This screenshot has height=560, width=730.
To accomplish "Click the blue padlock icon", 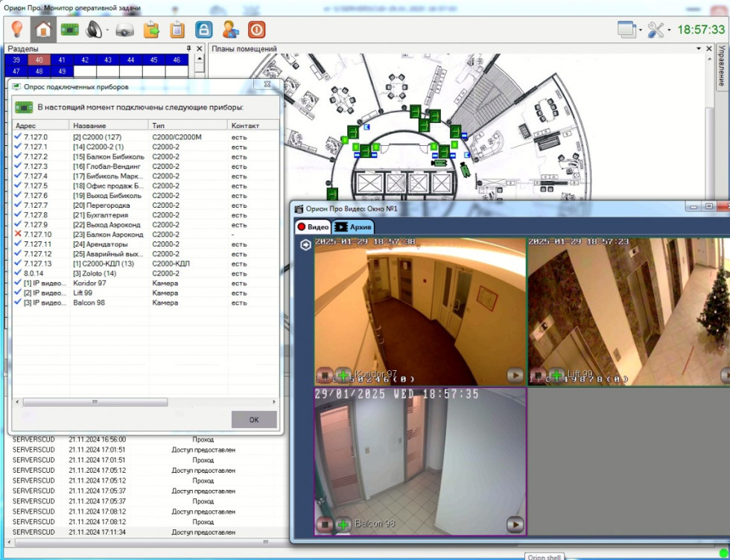I will pyautogui.click(x=203, y=30).
